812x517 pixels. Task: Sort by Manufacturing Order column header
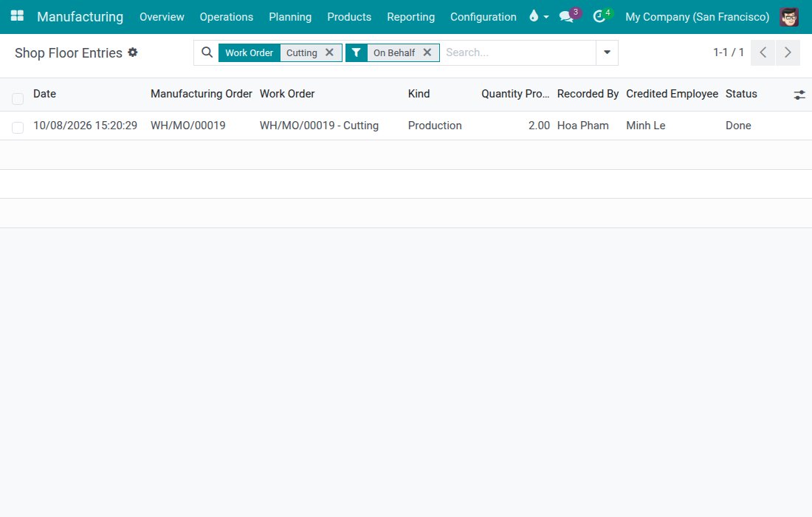[202, 94]
